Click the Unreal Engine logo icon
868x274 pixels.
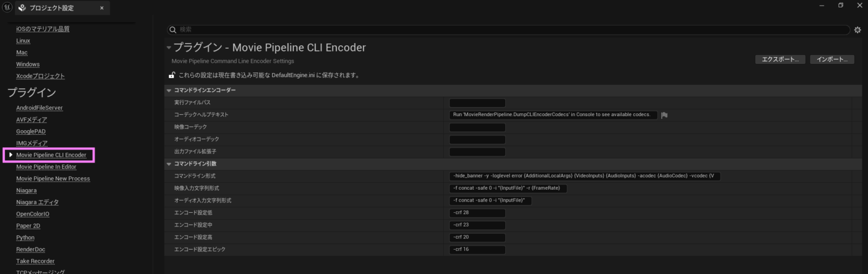tap(8, 8)
